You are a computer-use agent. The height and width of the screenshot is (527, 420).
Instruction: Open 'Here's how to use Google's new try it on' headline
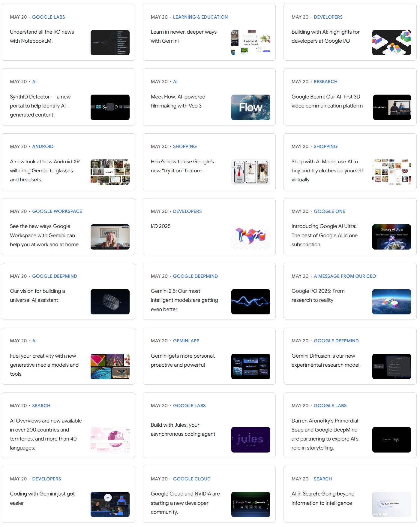pyautogui.click(x=182, y=166)
